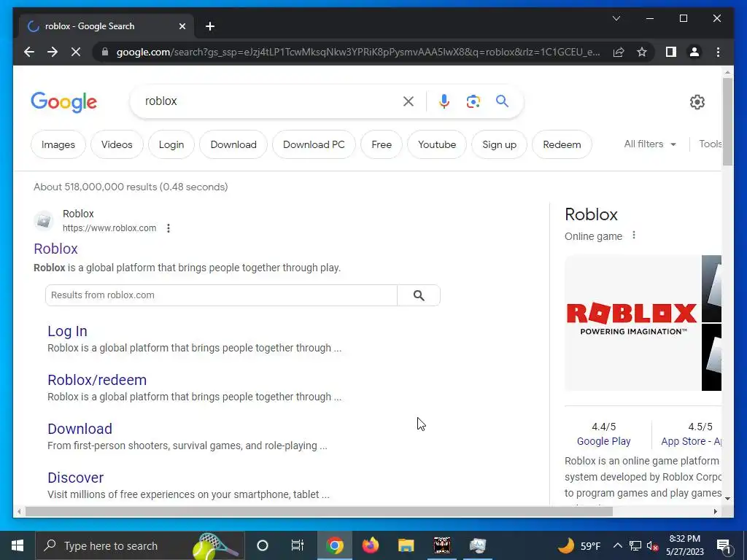747x560 pixels.
Task: Click the Roblox favicon in the result
Action: tap(44, 221)
